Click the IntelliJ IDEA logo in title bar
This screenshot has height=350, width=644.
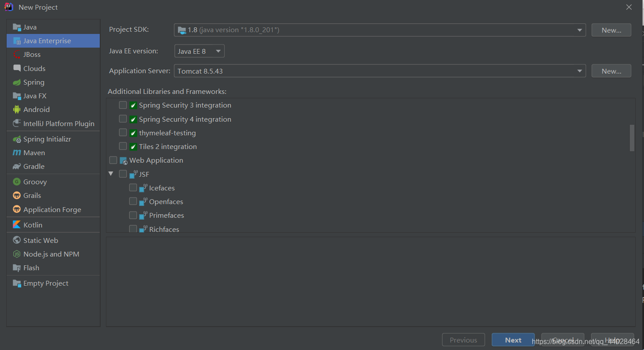pos(9,7)
